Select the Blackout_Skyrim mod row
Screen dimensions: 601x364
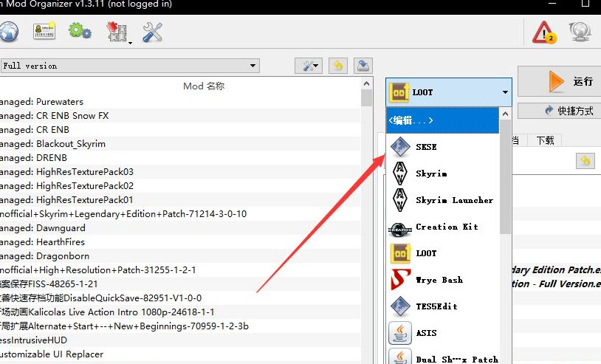click(x=180, y=144)
